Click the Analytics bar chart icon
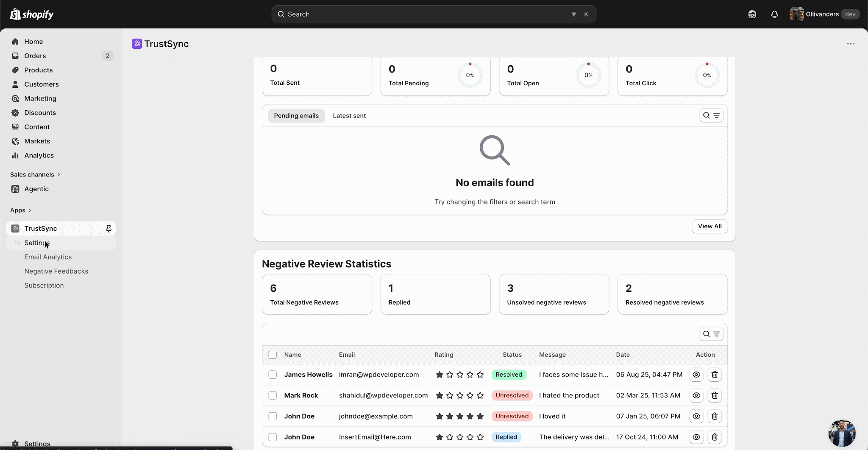Viewport: 868px width, 450px height. [x=15, y=155]
